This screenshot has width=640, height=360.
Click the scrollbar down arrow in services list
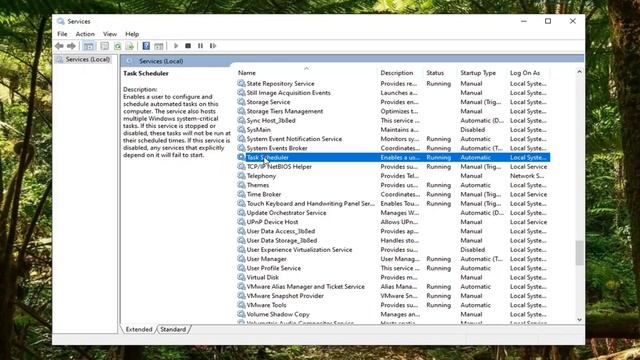point(579,320)
